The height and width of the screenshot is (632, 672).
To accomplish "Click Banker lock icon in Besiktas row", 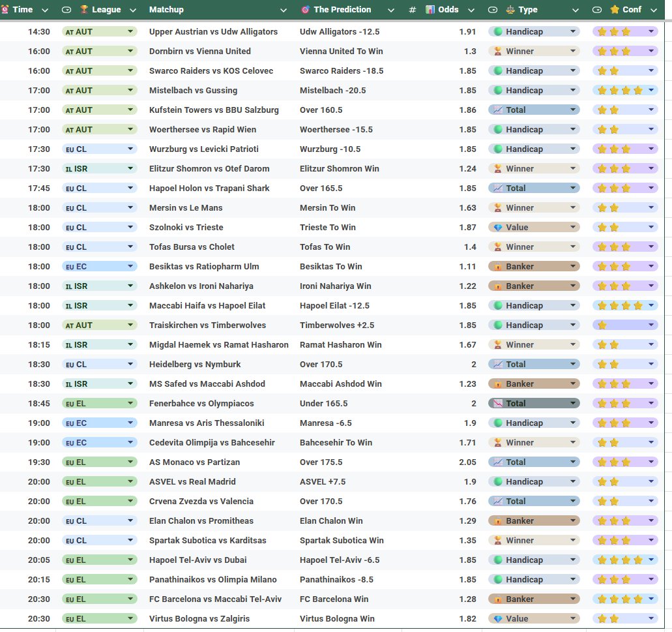I will point(498,267).
